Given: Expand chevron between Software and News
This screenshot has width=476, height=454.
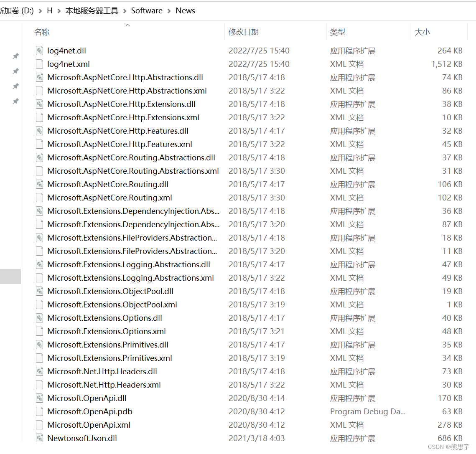Looking at the screenshot, I should point(169,11).
